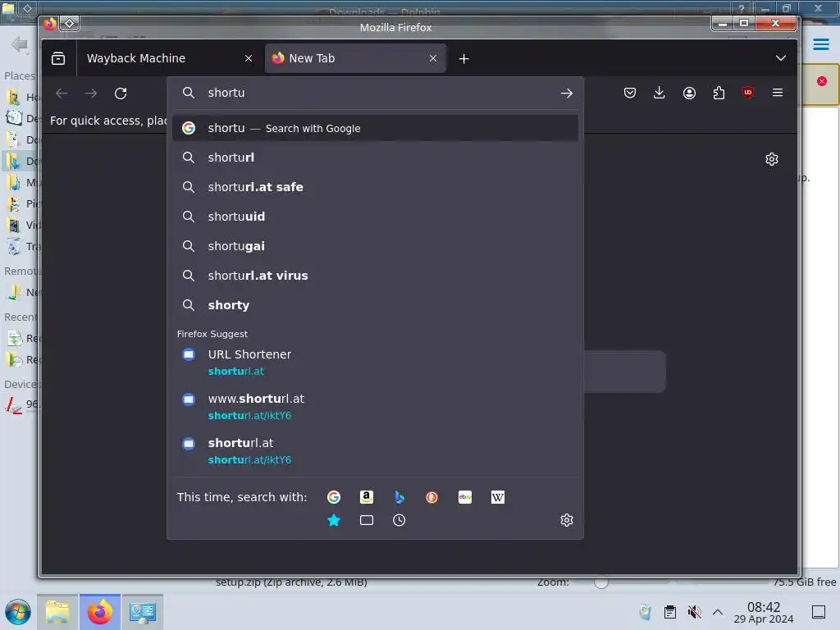Search this time with eBay icon
Image resolution: width=840 pixels, height=630 pixels.
point(465,497)
